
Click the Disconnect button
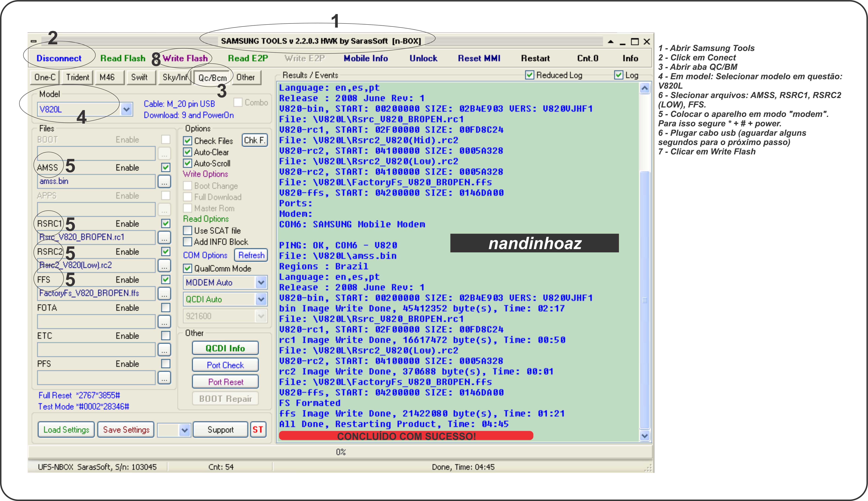pos(59,58)
